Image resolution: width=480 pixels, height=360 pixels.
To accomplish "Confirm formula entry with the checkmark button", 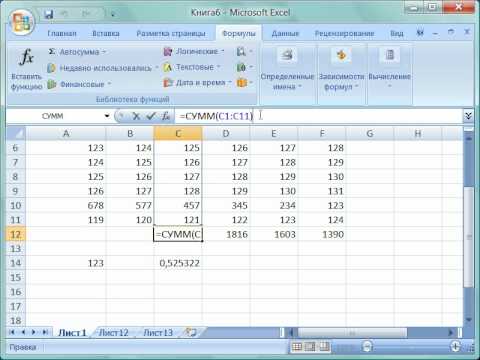I will (151, 116).
